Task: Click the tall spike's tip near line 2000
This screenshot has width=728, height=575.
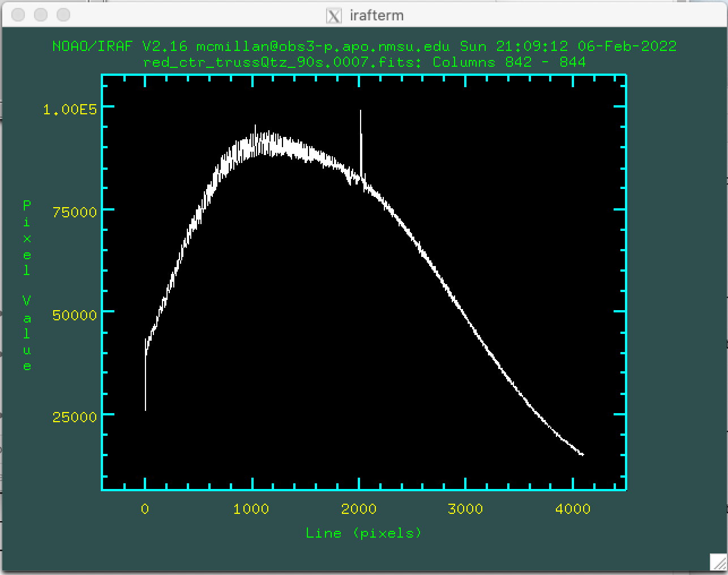Action: [361, 111]
